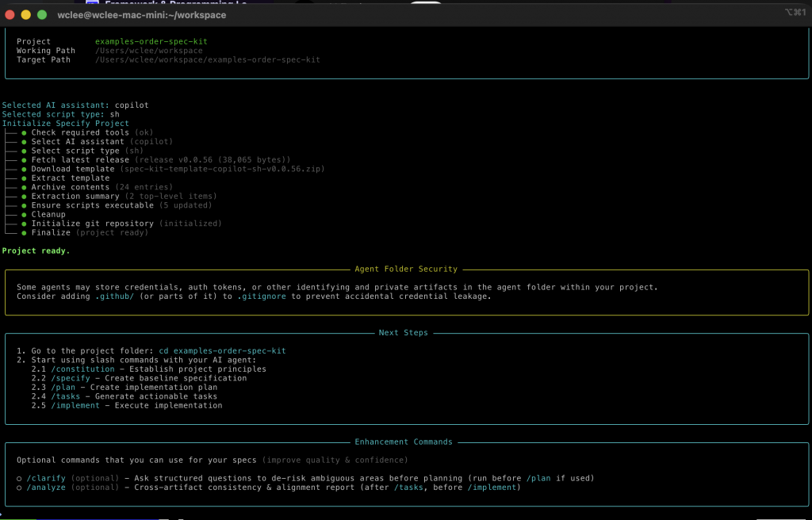Click the 'Next Steps' panel title
The image size is (812, 520).
tap(404, 333)
